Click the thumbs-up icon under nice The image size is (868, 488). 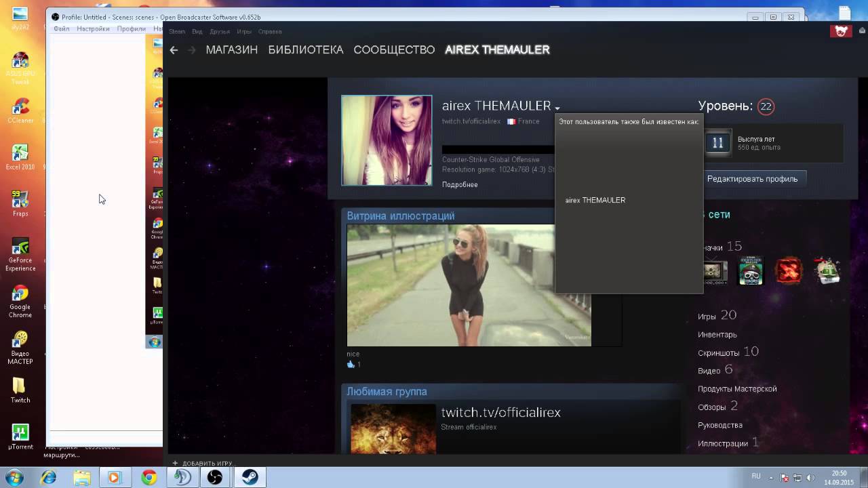351,365
